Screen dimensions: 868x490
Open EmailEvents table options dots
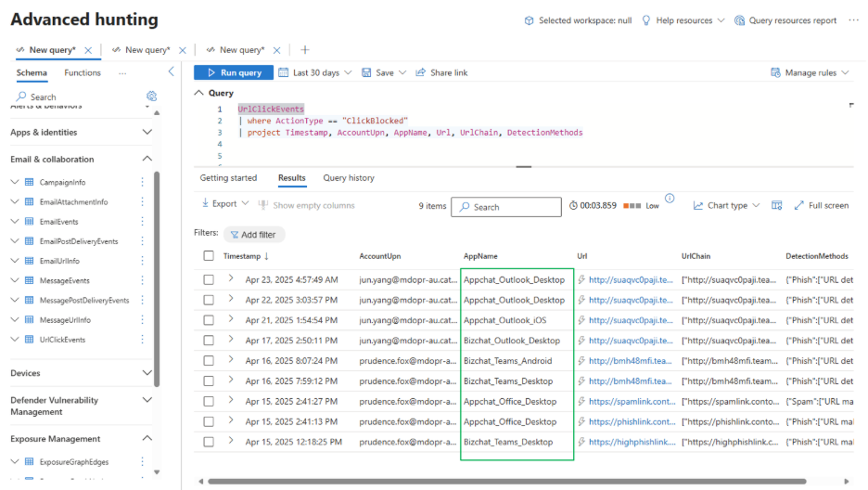click(142, 222)
